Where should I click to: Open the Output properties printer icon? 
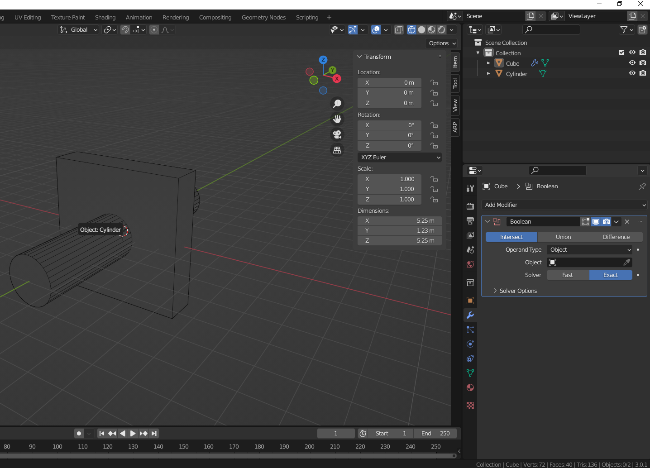coord(470,221)
